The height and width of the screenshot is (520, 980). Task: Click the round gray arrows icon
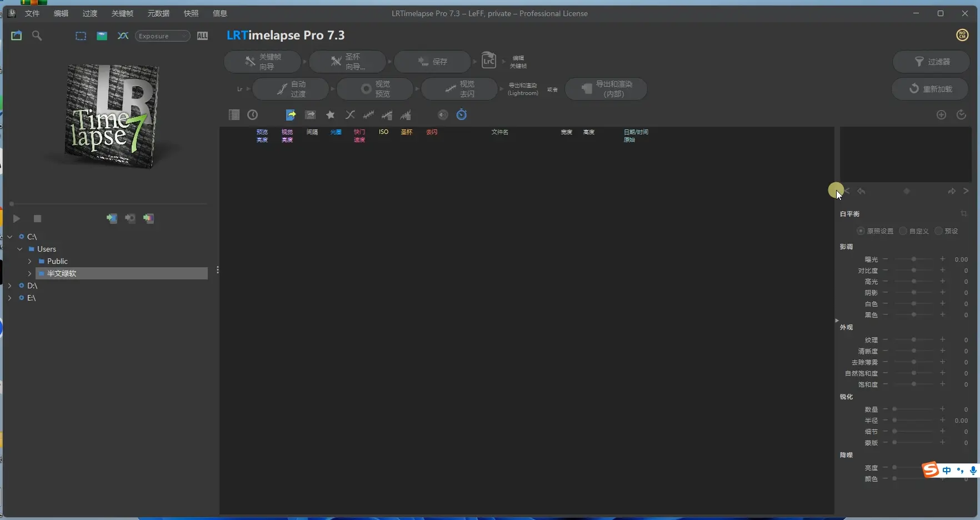(x=443, y=115)
